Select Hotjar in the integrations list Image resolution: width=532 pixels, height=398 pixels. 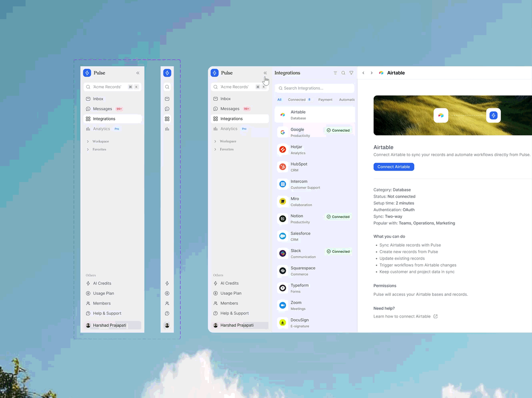pos(314,149)
